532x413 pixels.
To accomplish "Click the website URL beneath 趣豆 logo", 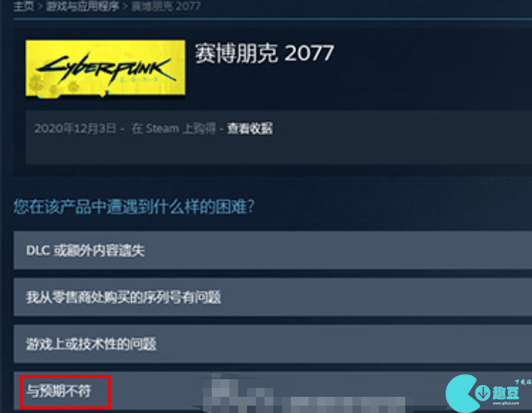I will pos(506,403).
